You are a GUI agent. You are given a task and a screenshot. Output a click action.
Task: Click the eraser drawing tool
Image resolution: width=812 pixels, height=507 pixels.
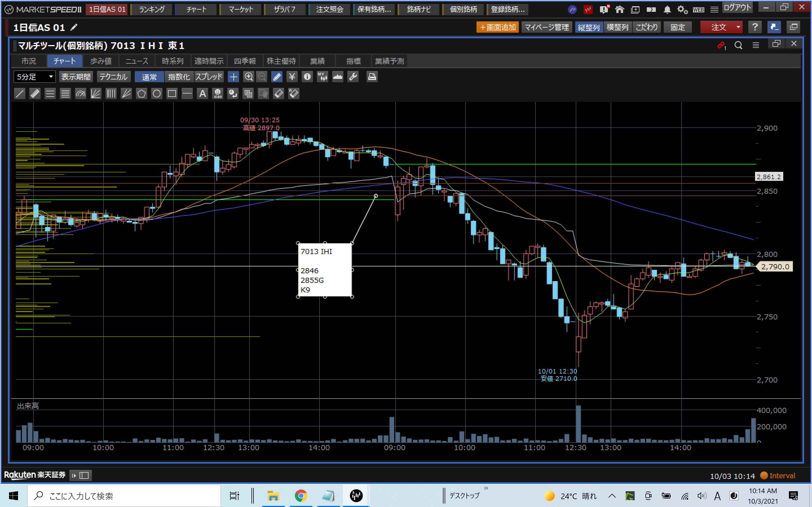pyautogui.click(x=279, y=94)
